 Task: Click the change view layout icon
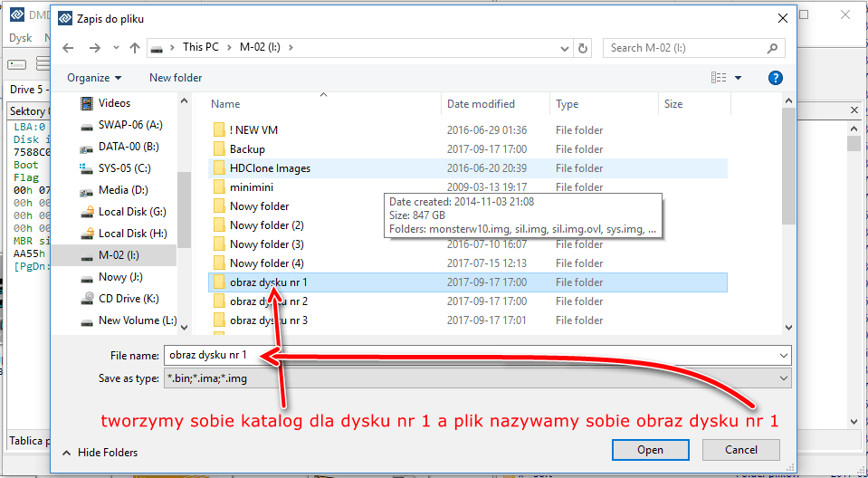719,78
